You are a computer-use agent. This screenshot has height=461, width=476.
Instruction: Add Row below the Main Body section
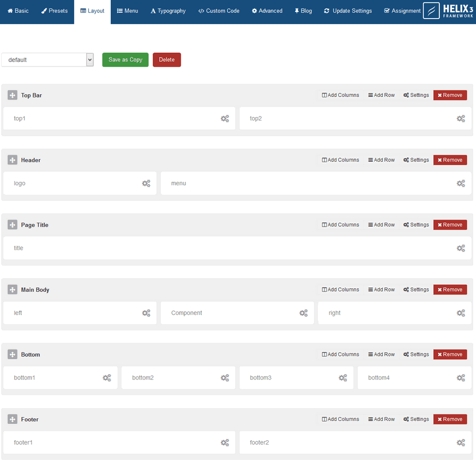(x=381, y=290)
